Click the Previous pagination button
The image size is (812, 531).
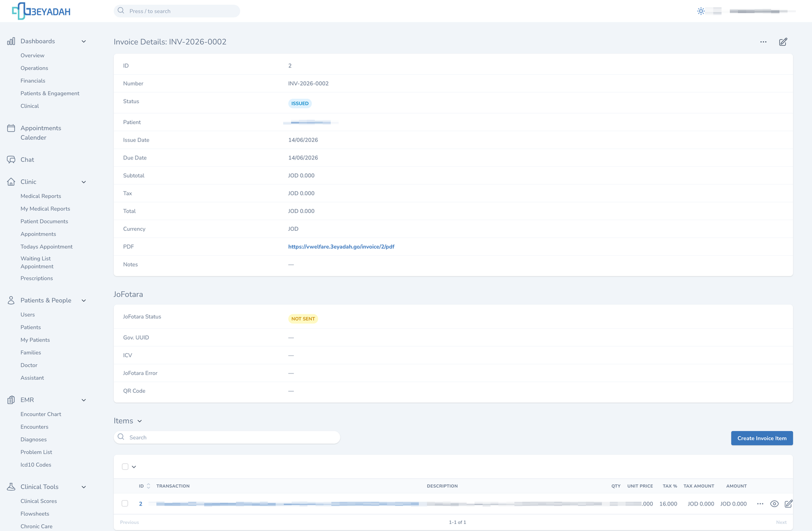pyautogui.click(x=129, y=522)
